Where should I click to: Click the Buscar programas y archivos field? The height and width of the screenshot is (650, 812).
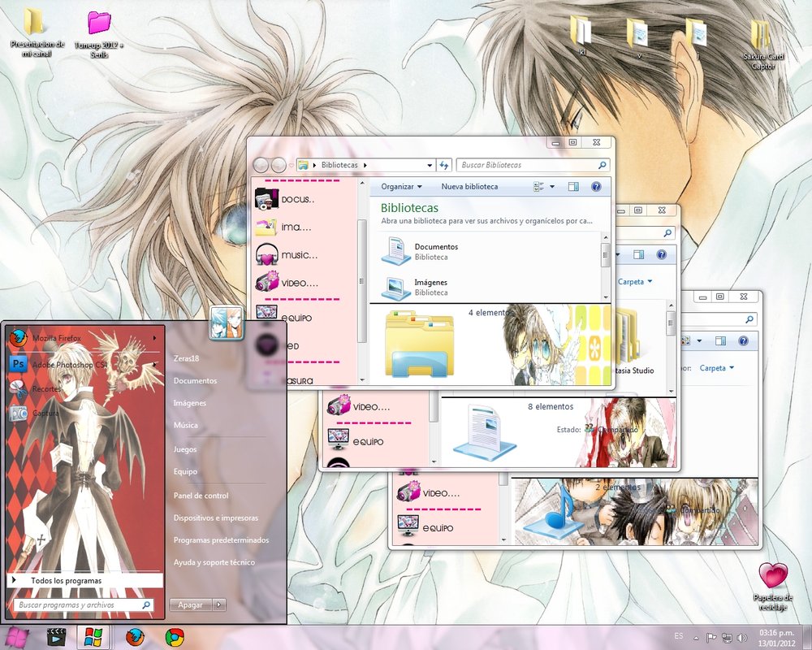[78, 605]
